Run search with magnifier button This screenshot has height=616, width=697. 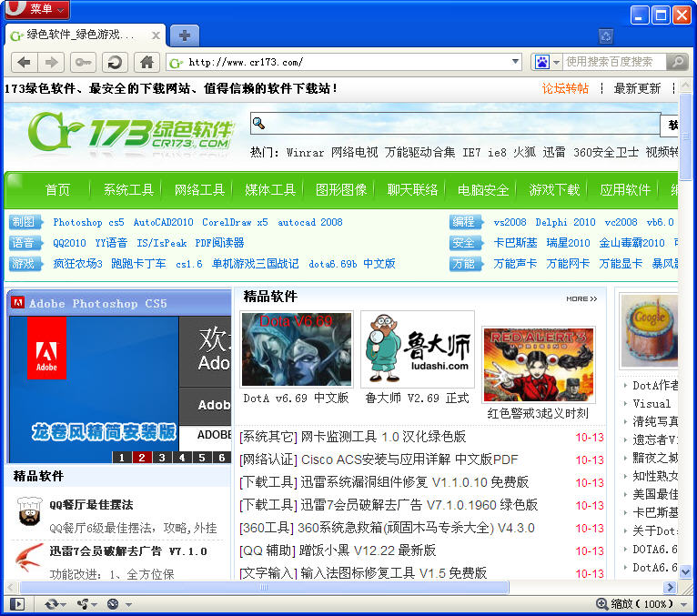point(678,62)
